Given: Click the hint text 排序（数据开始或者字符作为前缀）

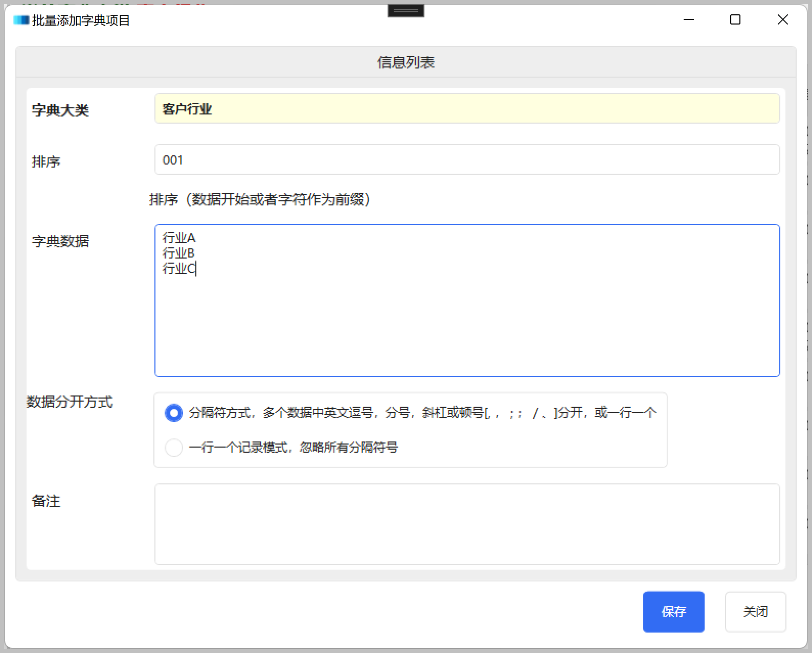Looking at the screenshot, I should pos(260,200).
